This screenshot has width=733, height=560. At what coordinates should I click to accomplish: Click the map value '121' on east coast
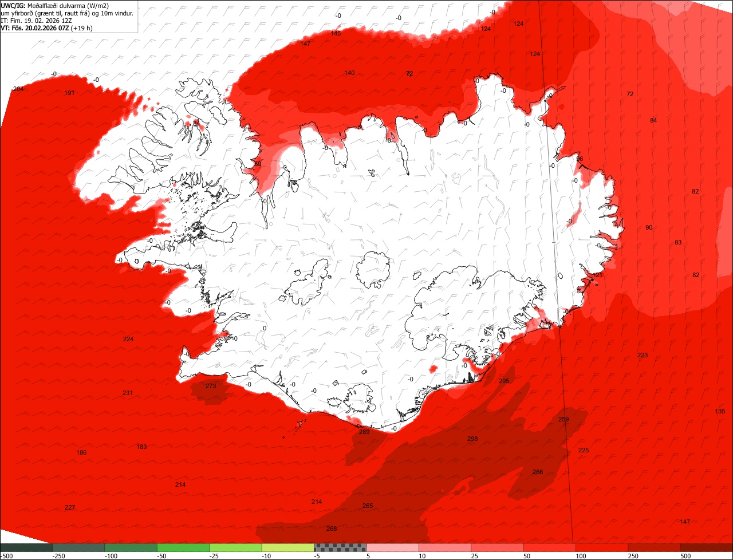[x=598, y=275]
